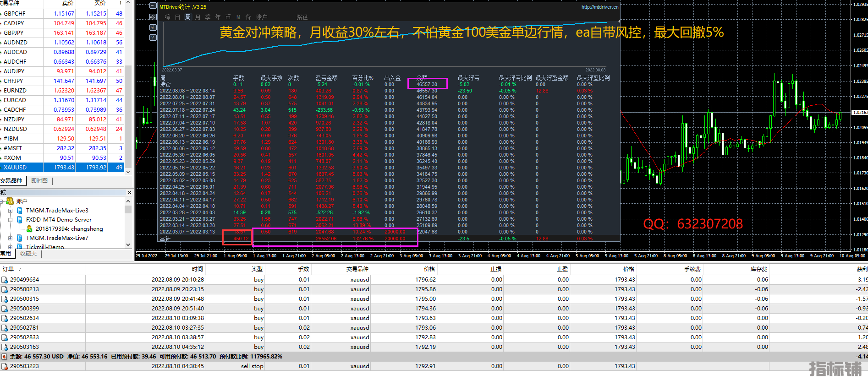The width and height of the screenshot is (868, 380).
Task: Expand the TMGM.TradeMax-Live3 tree node
Action: [x=11, y=211]
